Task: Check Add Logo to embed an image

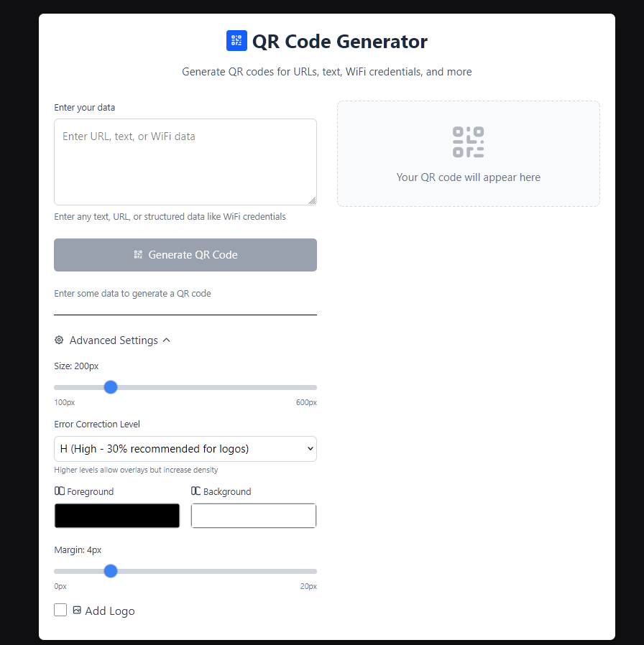Action: coord(60,609)
